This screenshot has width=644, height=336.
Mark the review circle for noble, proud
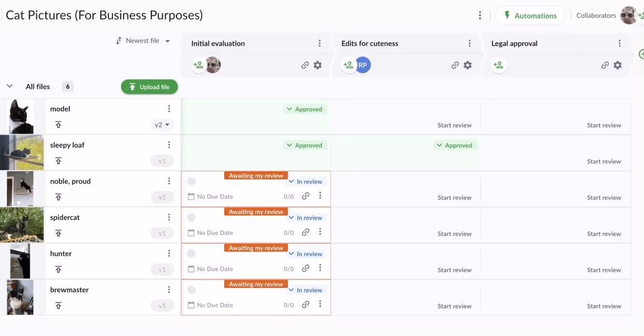[x=191, y=180]
